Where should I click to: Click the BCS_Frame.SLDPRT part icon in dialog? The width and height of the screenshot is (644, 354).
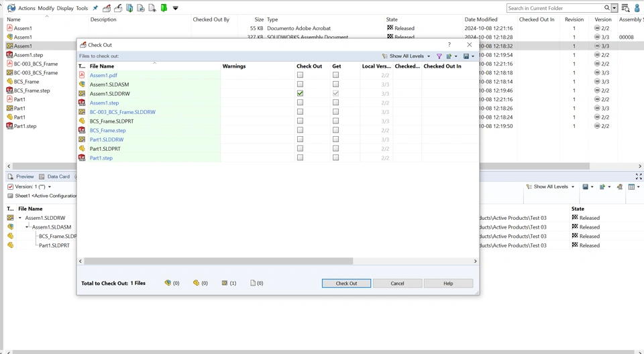(82, 121)
